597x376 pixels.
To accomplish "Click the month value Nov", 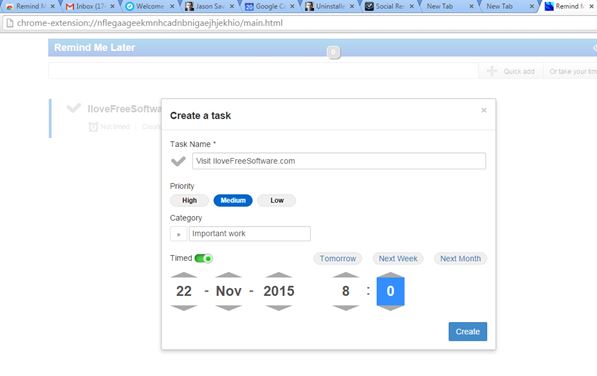I will click(228, 291).
